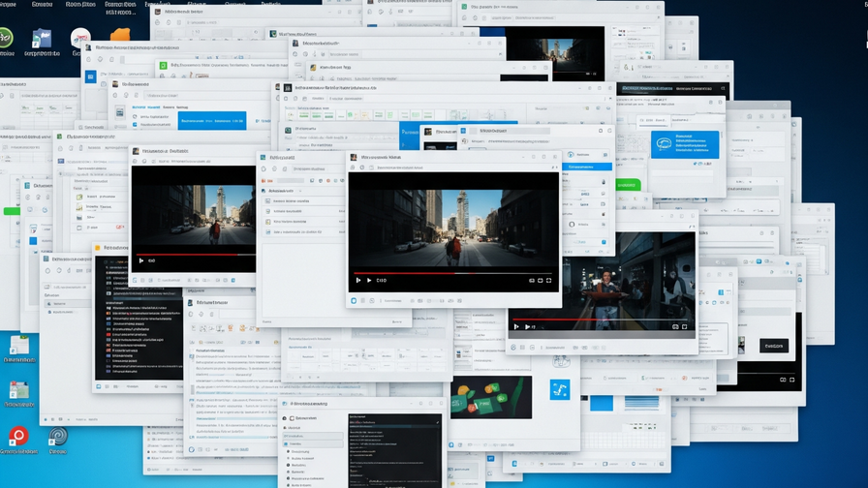Open the spiral desktop icon at bottom left

click(x=57, y=437)
